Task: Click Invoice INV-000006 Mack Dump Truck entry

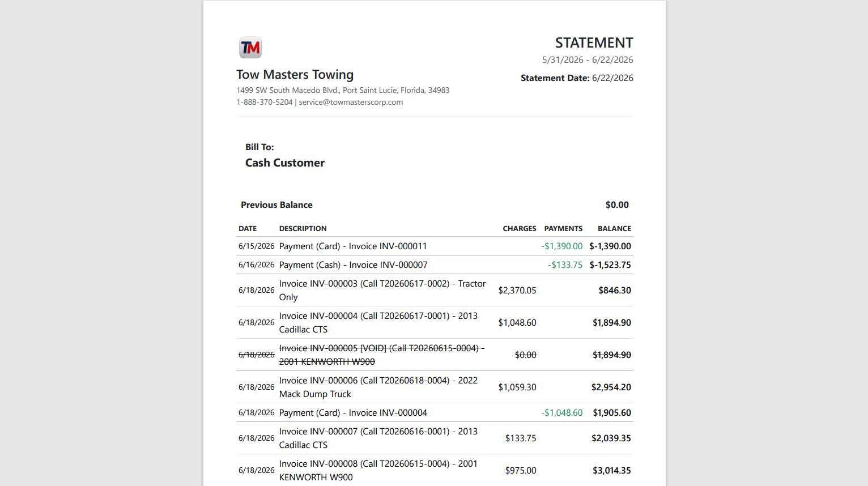Action: tap(378, 387)
